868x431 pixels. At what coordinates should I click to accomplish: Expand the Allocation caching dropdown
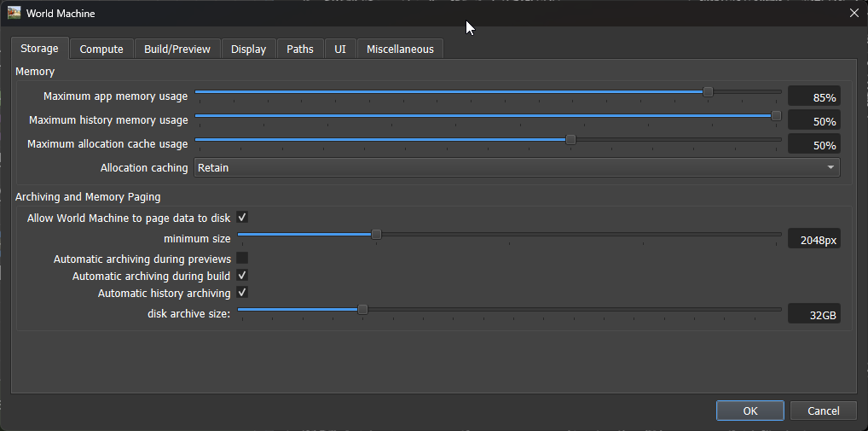pos(517,168)
